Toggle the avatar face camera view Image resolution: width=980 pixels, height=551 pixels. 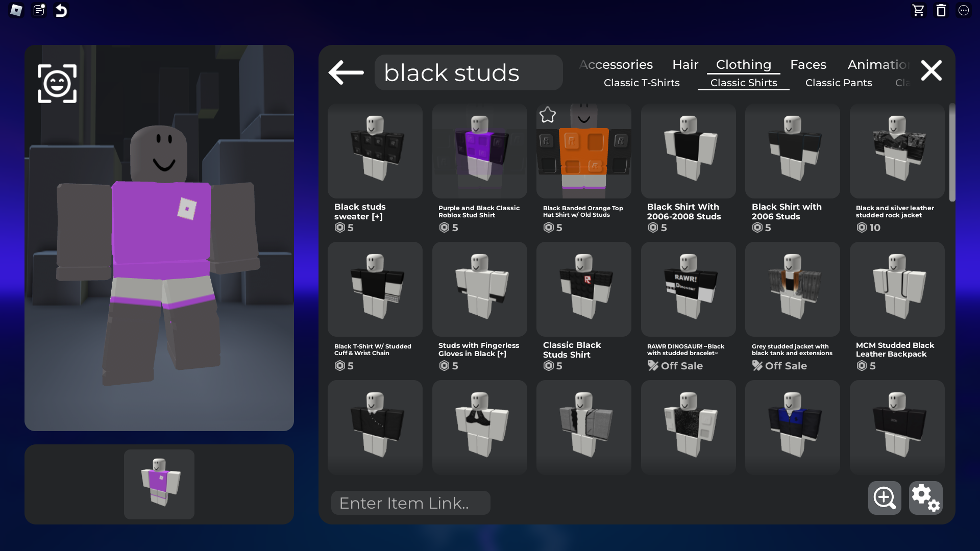tap(57, 84)
